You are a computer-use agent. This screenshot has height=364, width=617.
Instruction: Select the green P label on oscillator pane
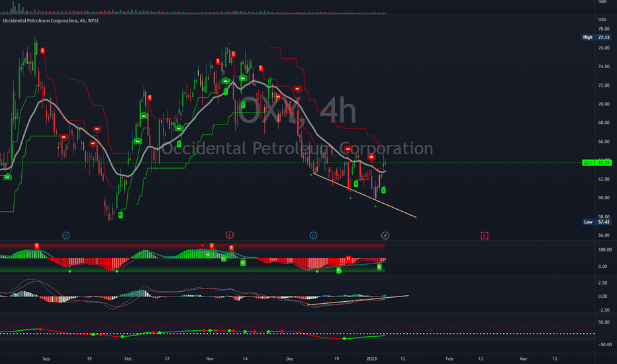338,270
